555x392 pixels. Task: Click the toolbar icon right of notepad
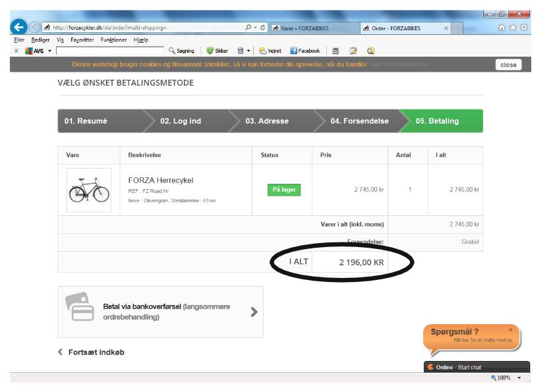click(370, 51)
